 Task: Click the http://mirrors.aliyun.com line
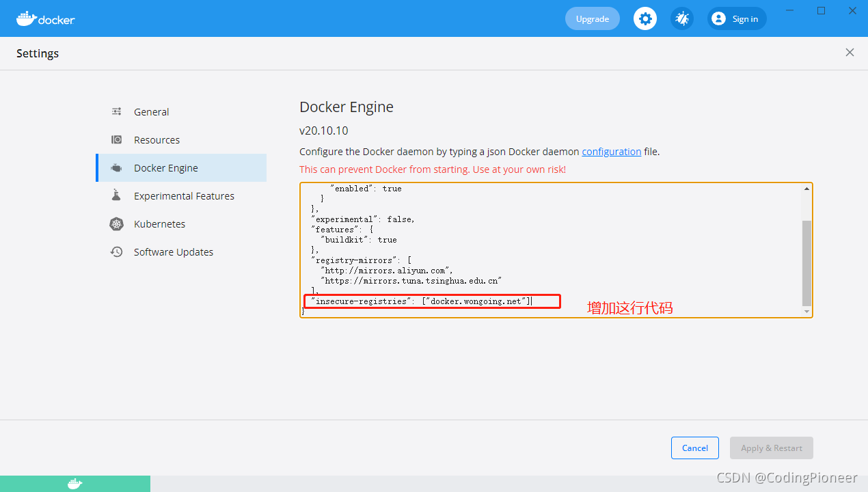(387, 271)
